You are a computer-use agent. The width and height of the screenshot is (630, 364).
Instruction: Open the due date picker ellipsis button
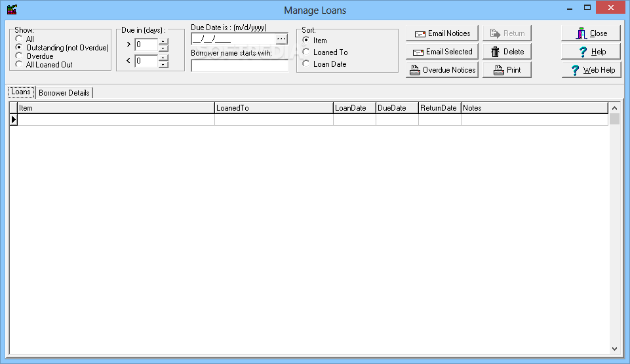(281, 39)
